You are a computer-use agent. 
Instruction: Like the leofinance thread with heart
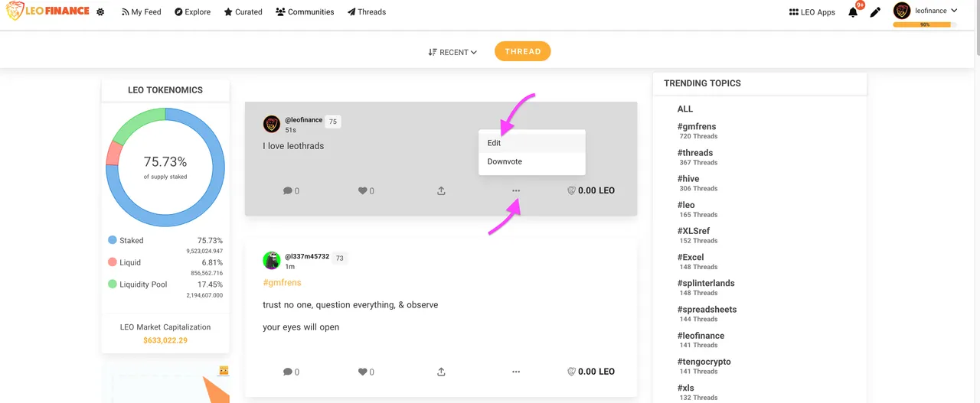tap(366, 190)
